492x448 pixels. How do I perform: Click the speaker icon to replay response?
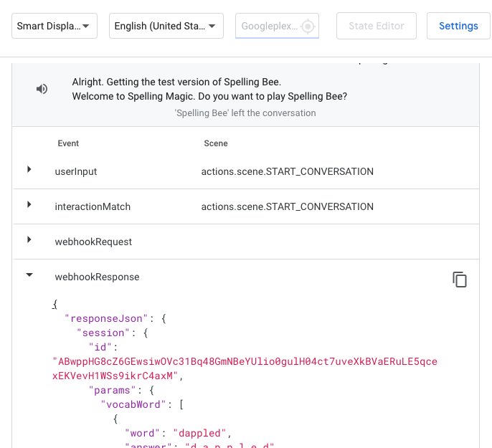coord(42,89)
